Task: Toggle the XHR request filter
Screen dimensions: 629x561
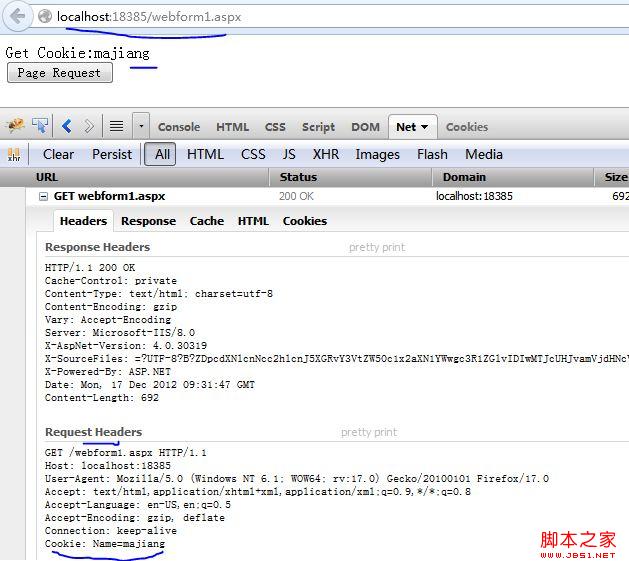Action: pyautogui.click(x=325, y=154)
